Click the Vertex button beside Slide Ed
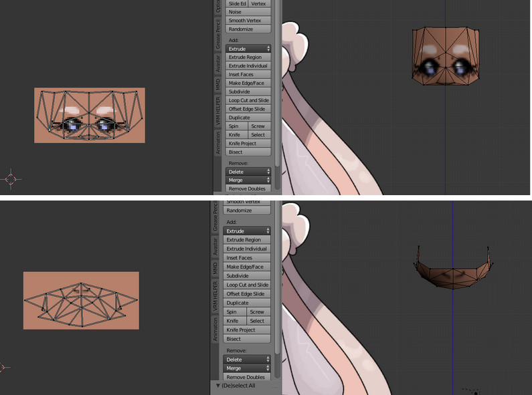The width and height of the screenshot is (532, 395). [x=259, y=3]
